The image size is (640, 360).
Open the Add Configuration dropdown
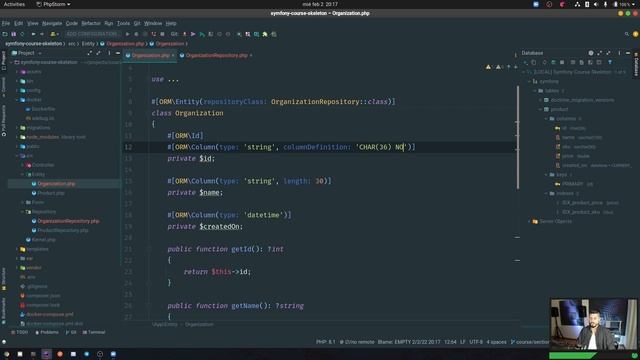(x=93, y=34)
